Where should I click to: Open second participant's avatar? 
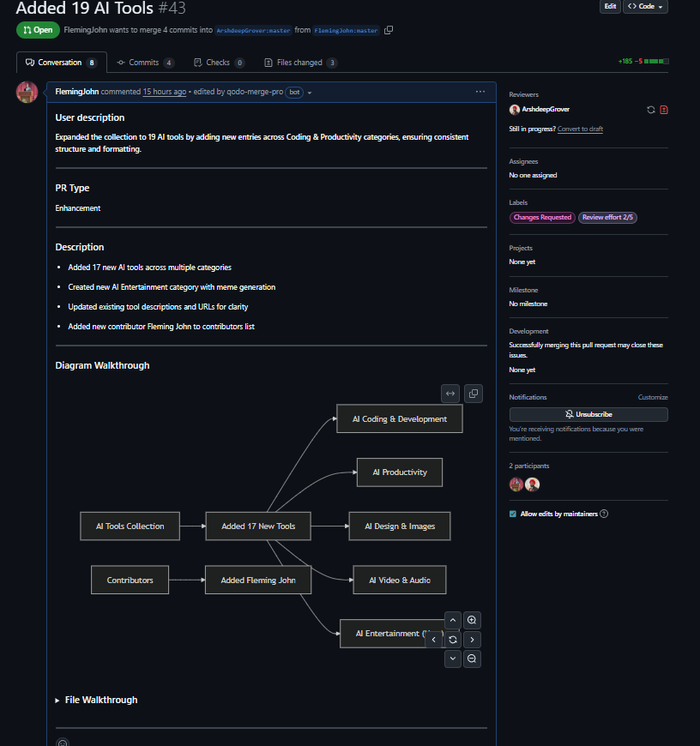click(x=532, y=484)
